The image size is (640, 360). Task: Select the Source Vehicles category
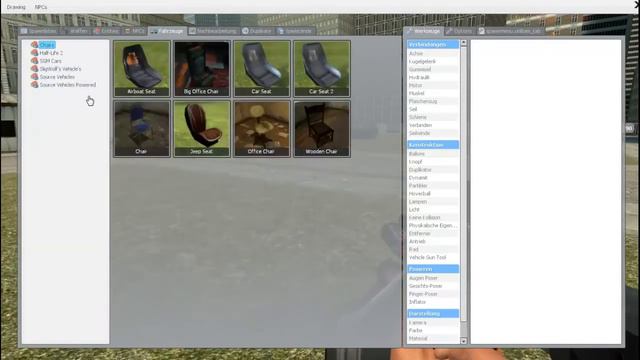57,77
